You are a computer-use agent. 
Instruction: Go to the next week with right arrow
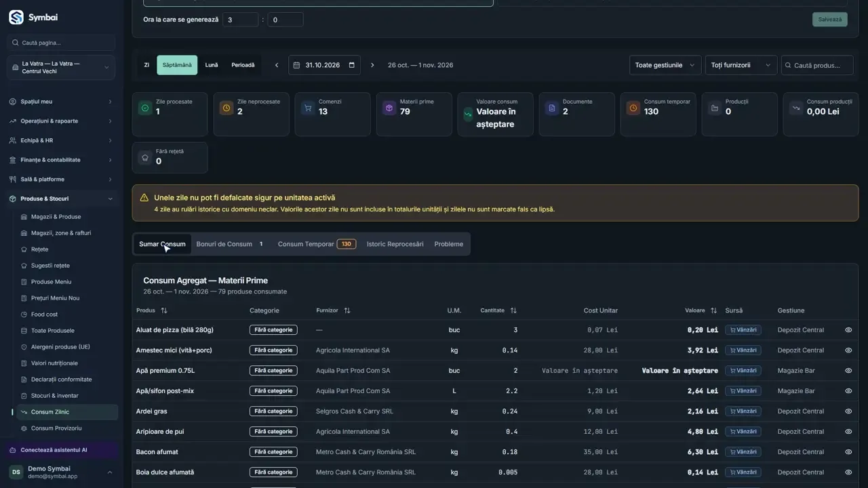point(372,65)
